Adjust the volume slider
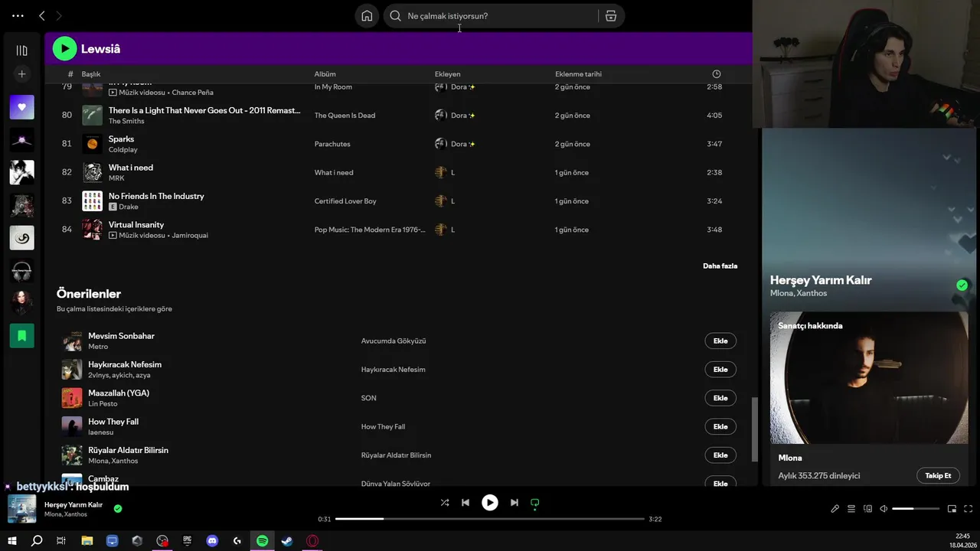Image resolution: width=980 pixels, height=551 pixels. tap(916, 509)
